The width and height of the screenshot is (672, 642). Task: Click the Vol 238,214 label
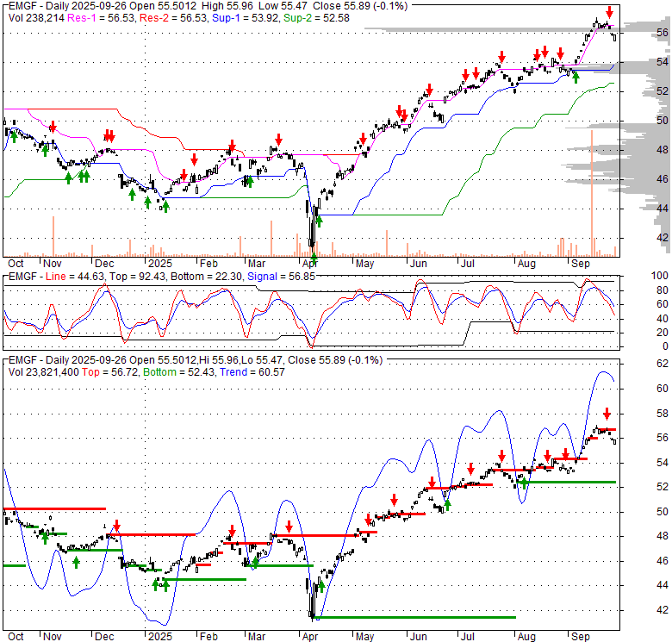(36, 18)
